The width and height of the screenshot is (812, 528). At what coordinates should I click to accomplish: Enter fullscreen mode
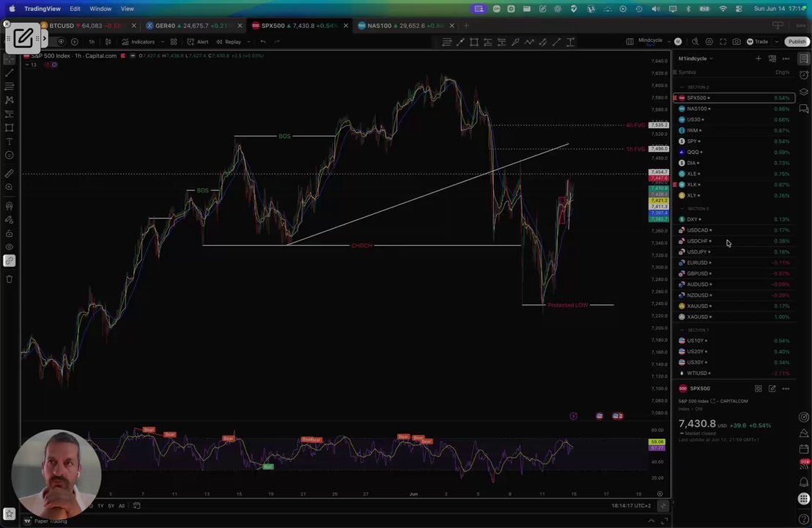[723, 42]
